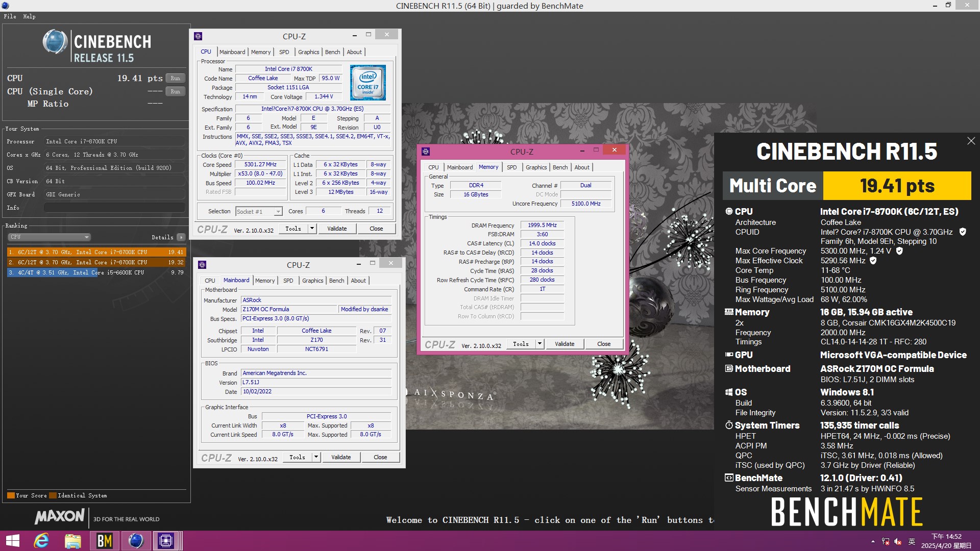Switch to CPU tab in Mainboard window

(x=210, y=281)
